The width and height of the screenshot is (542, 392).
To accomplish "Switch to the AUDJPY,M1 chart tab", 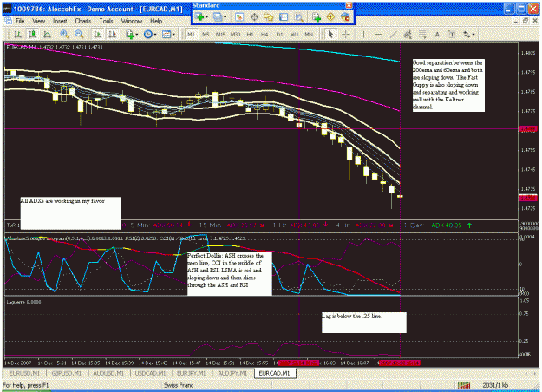I will [232, 373].
